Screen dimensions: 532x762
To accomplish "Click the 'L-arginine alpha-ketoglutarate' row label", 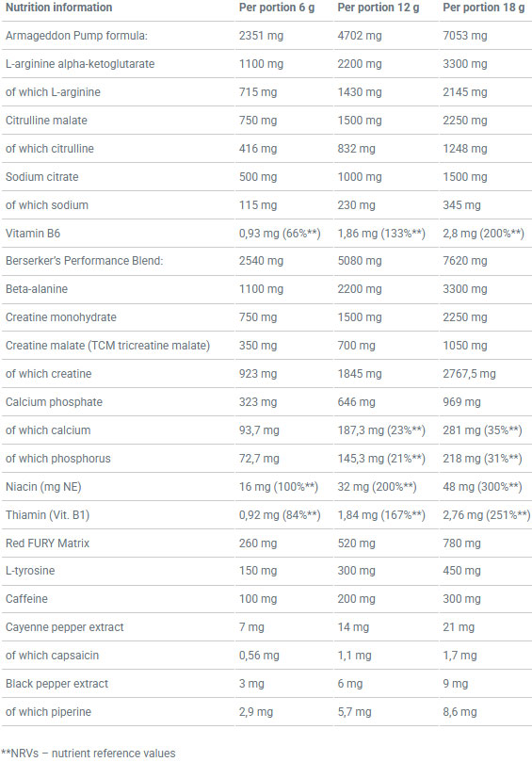I will 80,64.
